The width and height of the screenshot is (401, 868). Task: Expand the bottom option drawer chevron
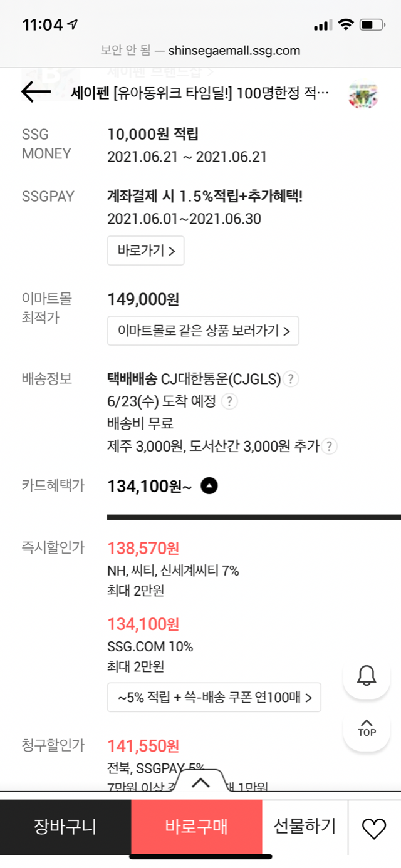pyautogui.click(x=200, y=782)
